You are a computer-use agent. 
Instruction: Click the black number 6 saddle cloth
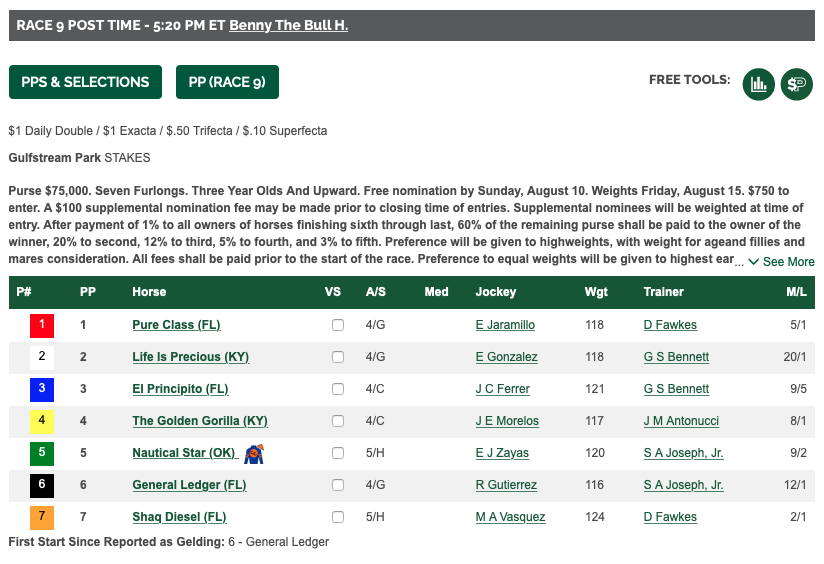pos(42,486)
